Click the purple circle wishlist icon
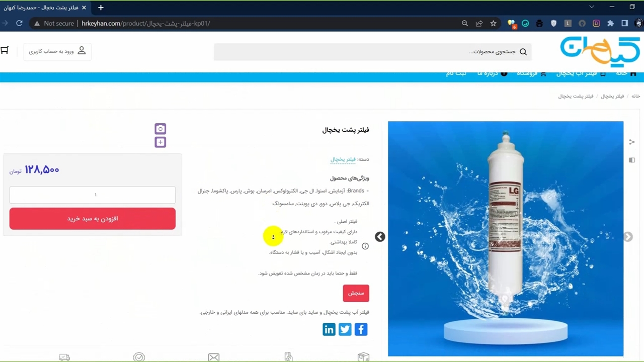This screenshot has height=362, width=644. pyautogui.click(x=160, y=129)
